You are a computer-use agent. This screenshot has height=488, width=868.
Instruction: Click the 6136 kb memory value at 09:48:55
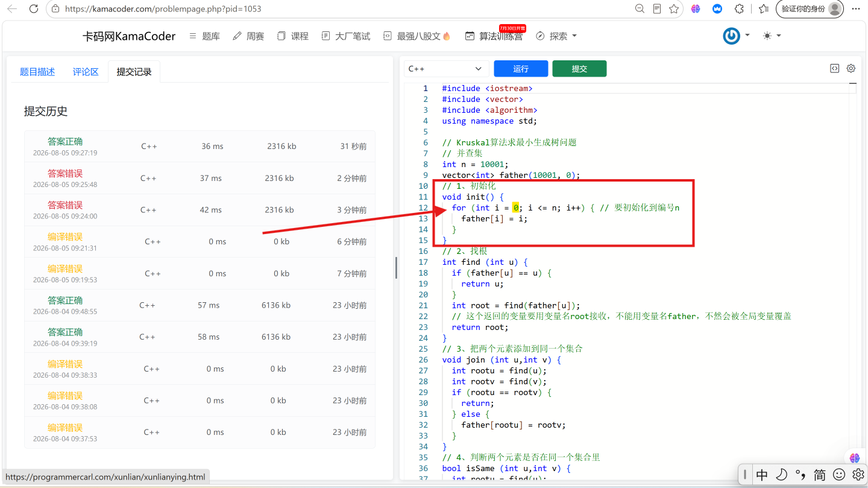coord(276,305)
